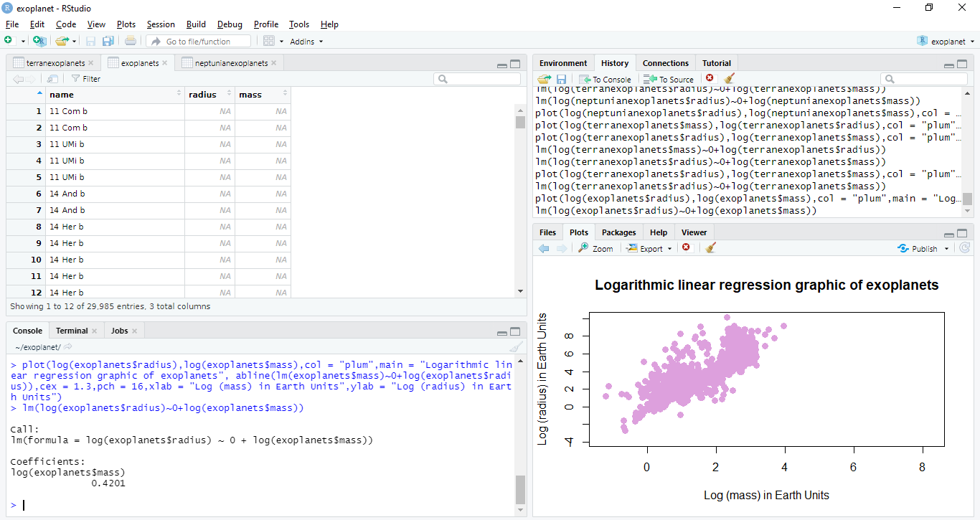Close the terranexoplanets data tab

91,63
